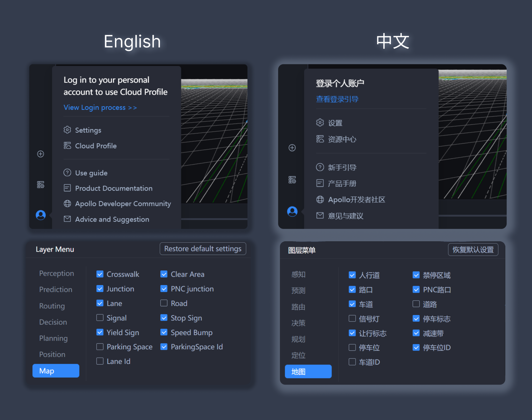Screen dimensions: 532x420
Task: Click the question mark icon beside Use guide
Action: tap(67, 173)
